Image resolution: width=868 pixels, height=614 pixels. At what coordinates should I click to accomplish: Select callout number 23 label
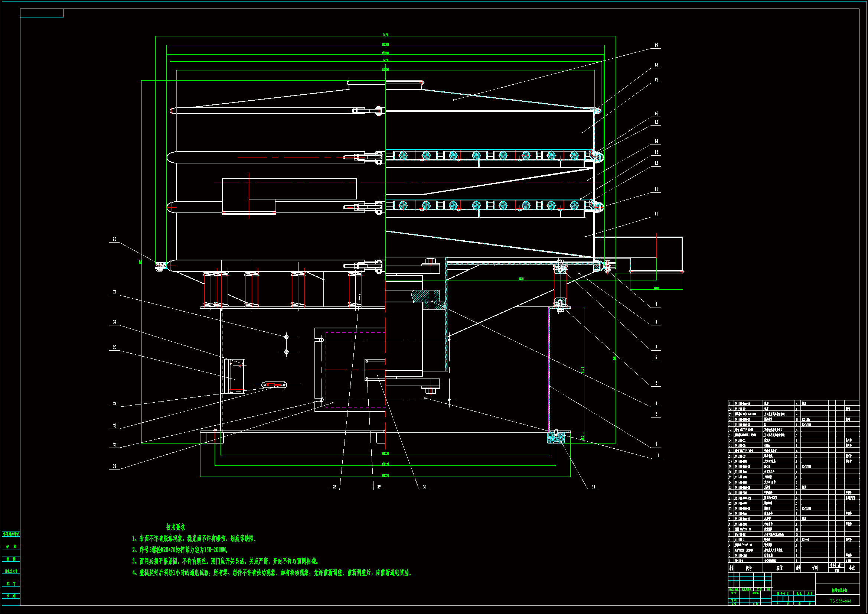point(115,347)
